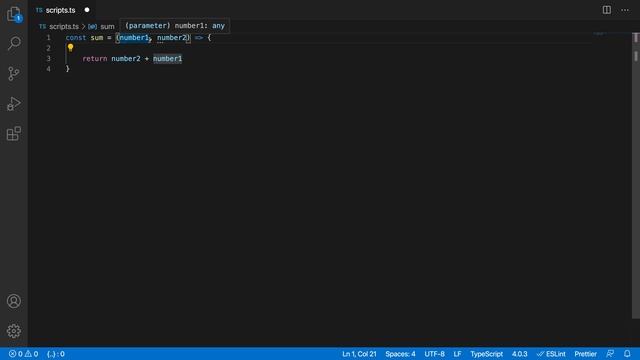
Task: Click the return keyword on line 3
Action: [95, 59]
